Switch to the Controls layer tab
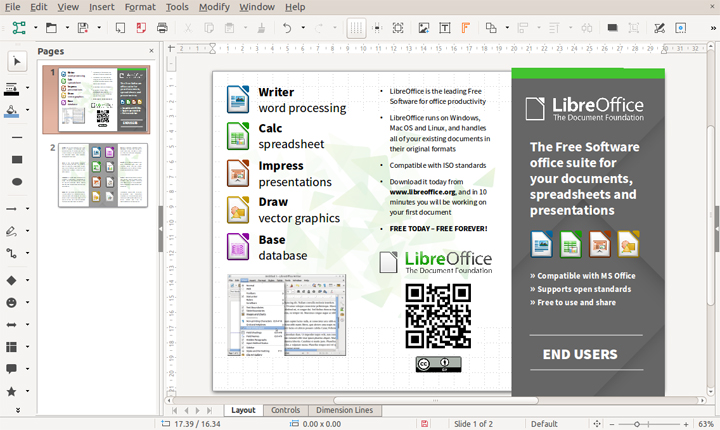The height and width of the screenshot is (430, 720). 285,410
